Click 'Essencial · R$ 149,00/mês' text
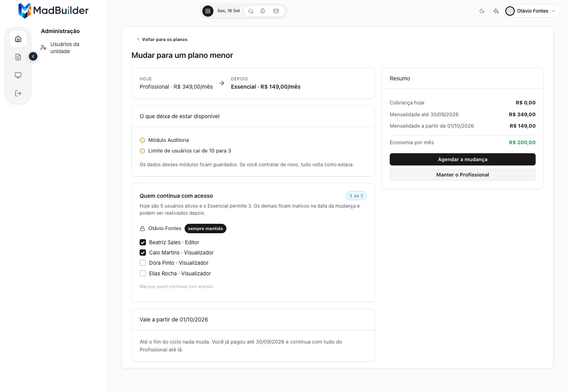568x392 pixels. (266, 87)
